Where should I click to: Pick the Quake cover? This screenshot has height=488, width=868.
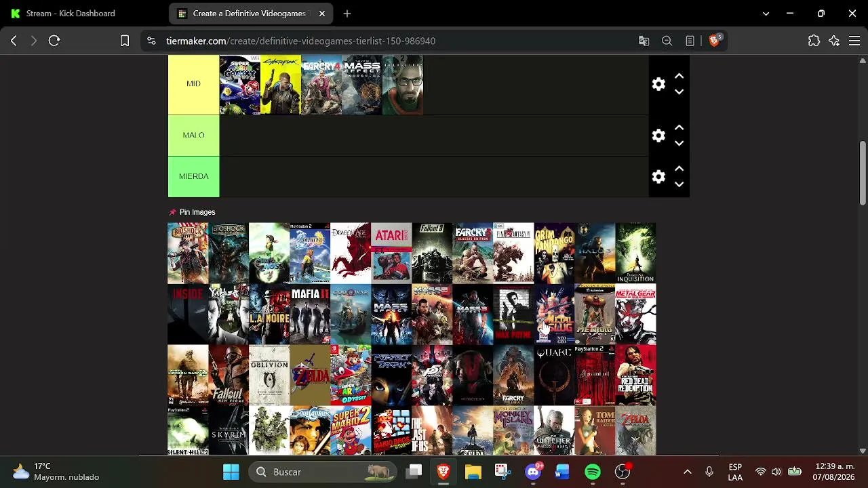point(554,375)
